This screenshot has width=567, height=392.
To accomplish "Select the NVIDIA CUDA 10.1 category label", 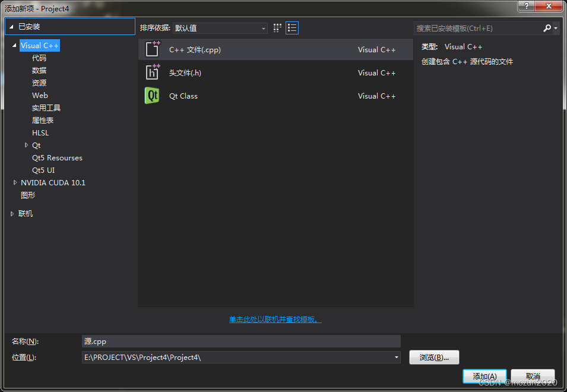I will (x=53, y=182).
